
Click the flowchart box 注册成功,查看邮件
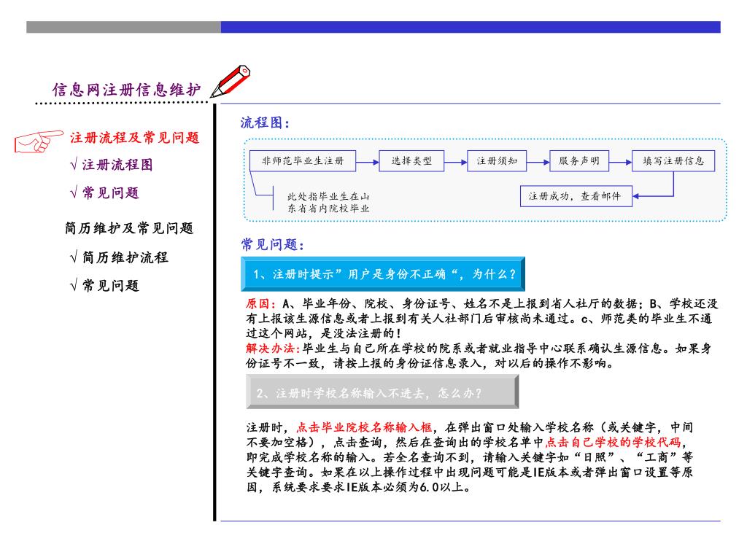pyautogui.click(x=576, y=196)
